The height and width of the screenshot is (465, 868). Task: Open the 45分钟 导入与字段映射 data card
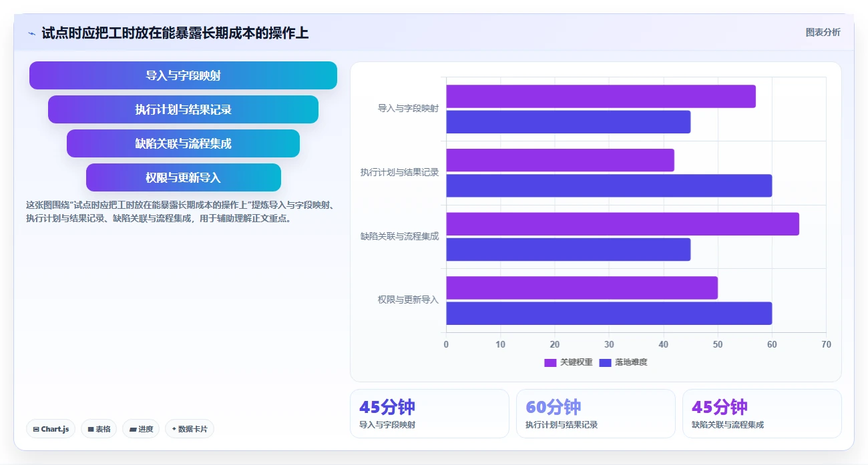coord(429,414)
